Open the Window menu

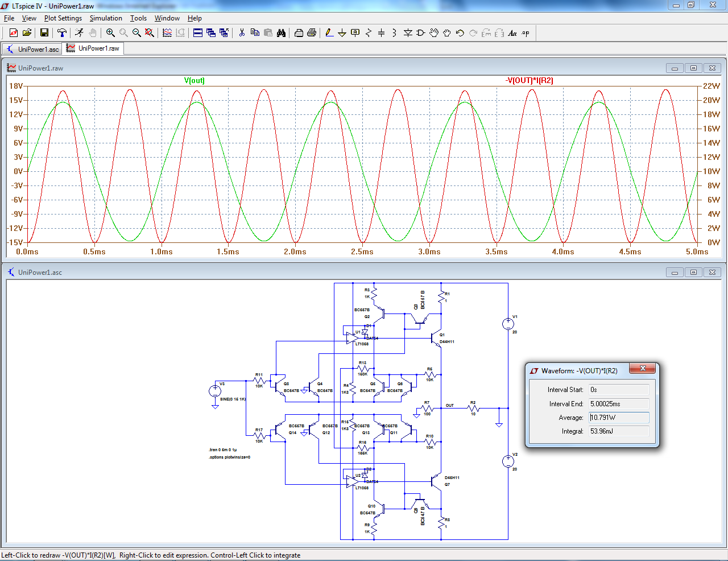point(167,18)
